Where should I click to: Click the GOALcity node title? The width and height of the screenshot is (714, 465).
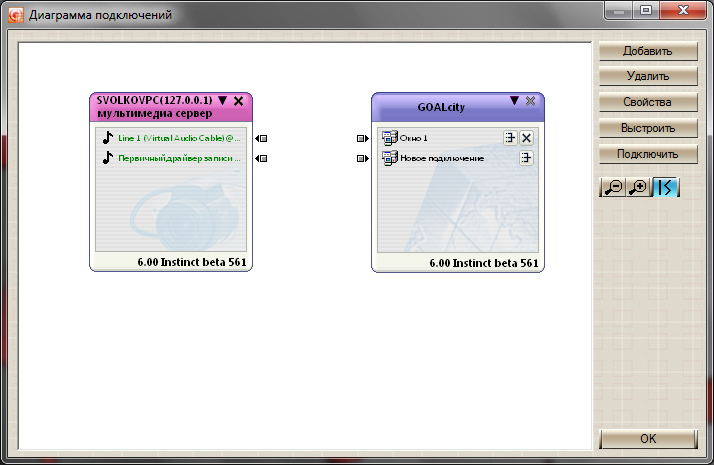coord(441,107)
